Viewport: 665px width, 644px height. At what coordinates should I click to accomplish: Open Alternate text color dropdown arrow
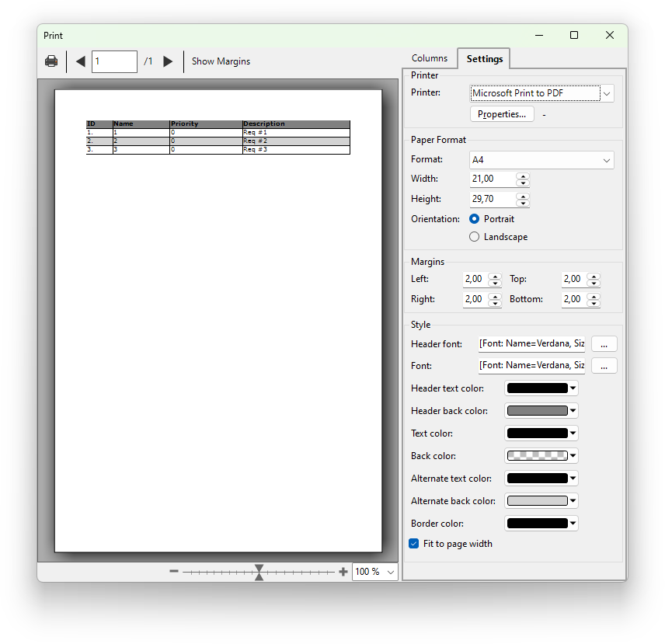pos(573,479)
